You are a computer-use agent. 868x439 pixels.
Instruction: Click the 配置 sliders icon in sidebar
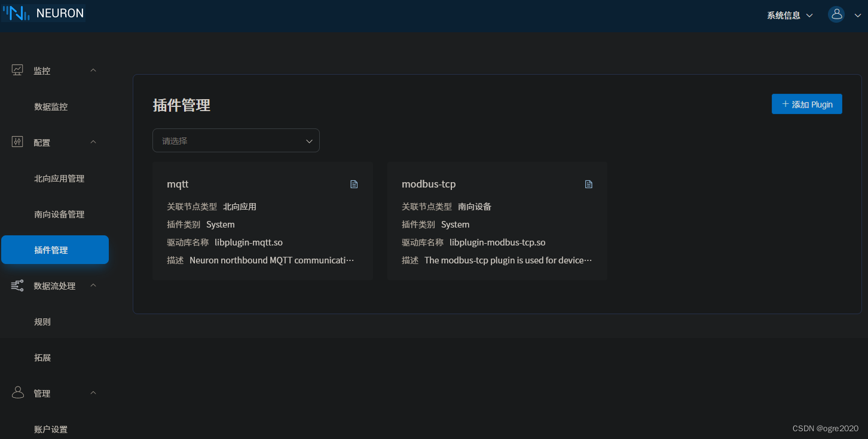click(17, 142)
